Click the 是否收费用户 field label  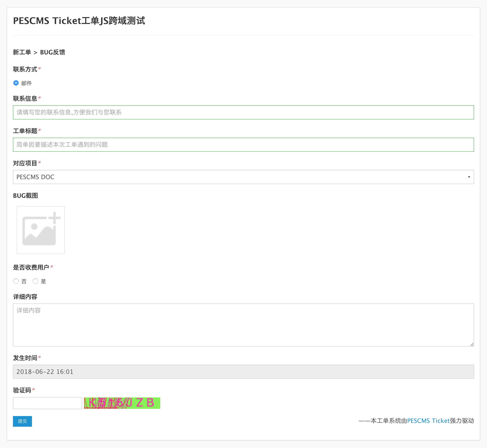click(x=31, y=267)
